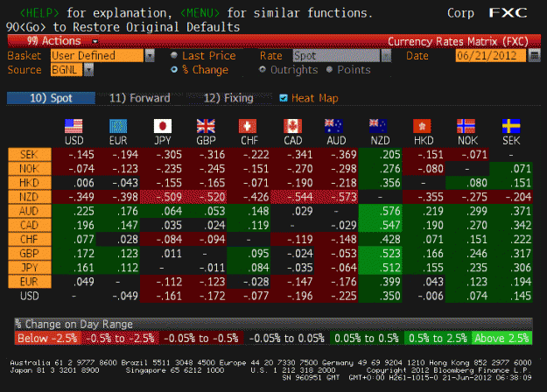Switch to the 10) Spot tab
This screenshot has width=547, height=392.
tap(51, 98)
